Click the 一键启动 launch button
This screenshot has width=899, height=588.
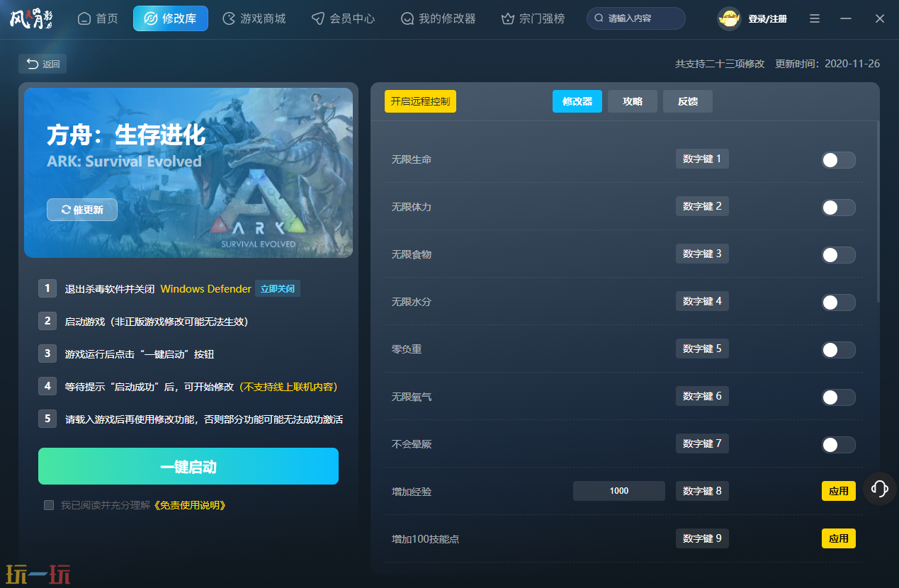(188, 466)
